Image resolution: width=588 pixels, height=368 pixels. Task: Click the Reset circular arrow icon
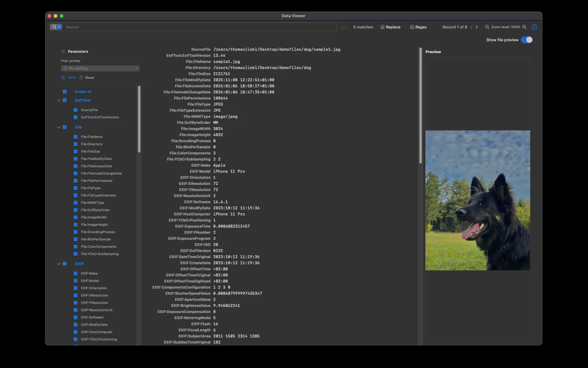tap(81, 78)
